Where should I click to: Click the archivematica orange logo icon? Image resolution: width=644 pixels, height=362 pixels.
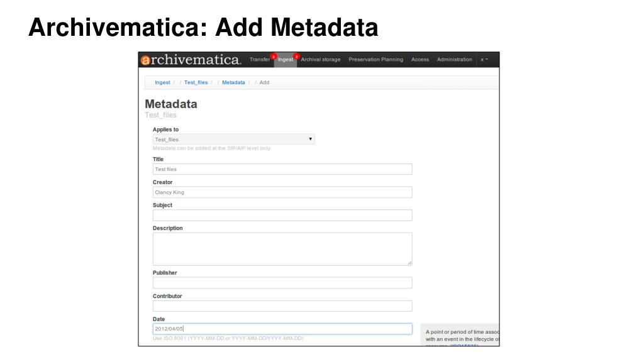pyautogui.click(x=145, y=60)
